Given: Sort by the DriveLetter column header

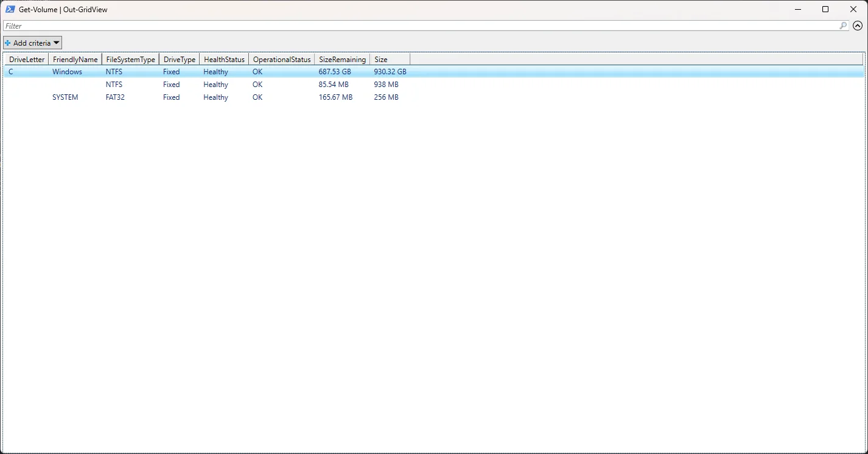Looking at the screenshot, I should tap(27, 59).
